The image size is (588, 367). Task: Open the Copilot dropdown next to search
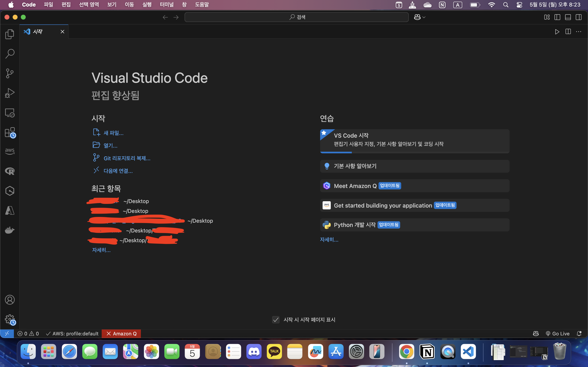[419, 17]
